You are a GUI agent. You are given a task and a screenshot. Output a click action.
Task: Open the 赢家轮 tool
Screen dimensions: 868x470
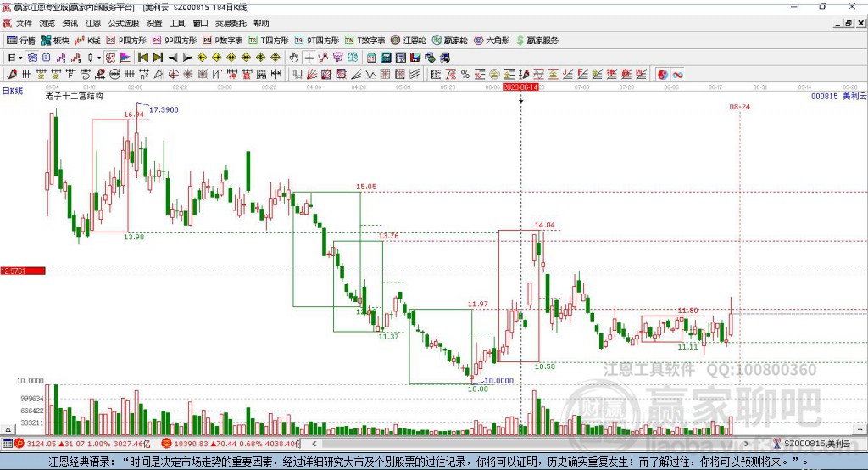[x=450, y=41]
